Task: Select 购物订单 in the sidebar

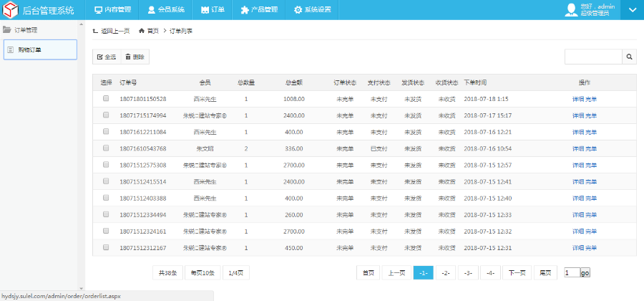Action: pos(40,49)
